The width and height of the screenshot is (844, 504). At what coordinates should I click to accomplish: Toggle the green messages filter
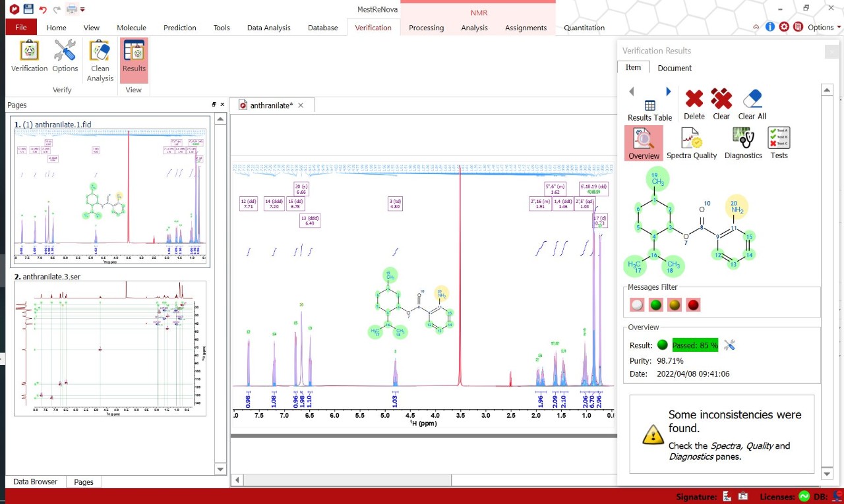click(655, 304)
